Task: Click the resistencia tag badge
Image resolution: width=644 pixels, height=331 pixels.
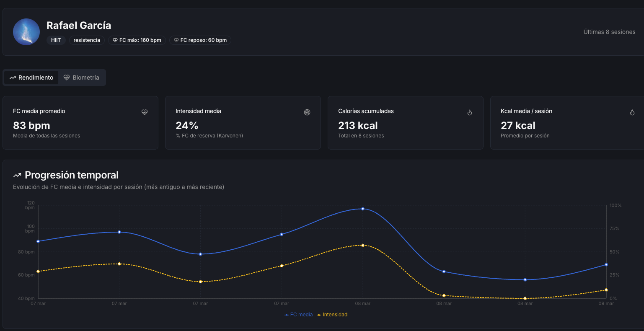Action: (x=87, y=40)
